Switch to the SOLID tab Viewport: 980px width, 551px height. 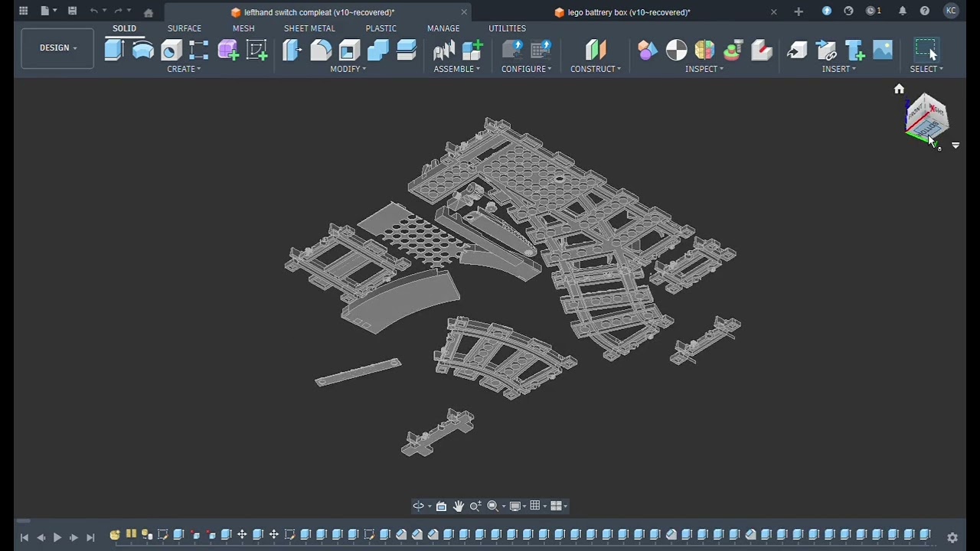click(x=124, y=28)
